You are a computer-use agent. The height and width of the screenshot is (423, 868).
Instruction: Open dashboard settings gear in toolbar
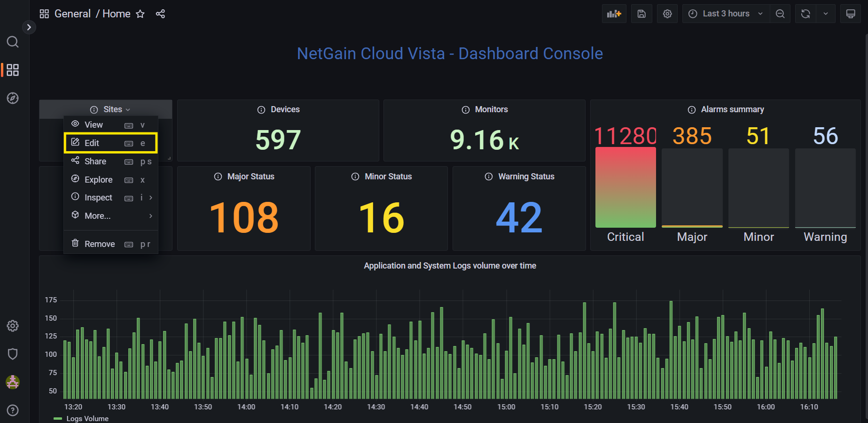click(x=667, y=14)
